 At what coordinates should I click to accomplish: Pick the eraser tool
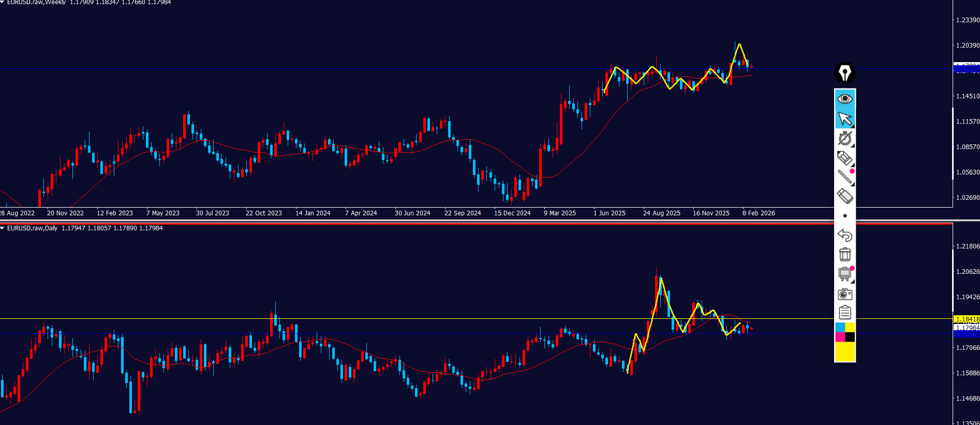click(x=844, y=196)
